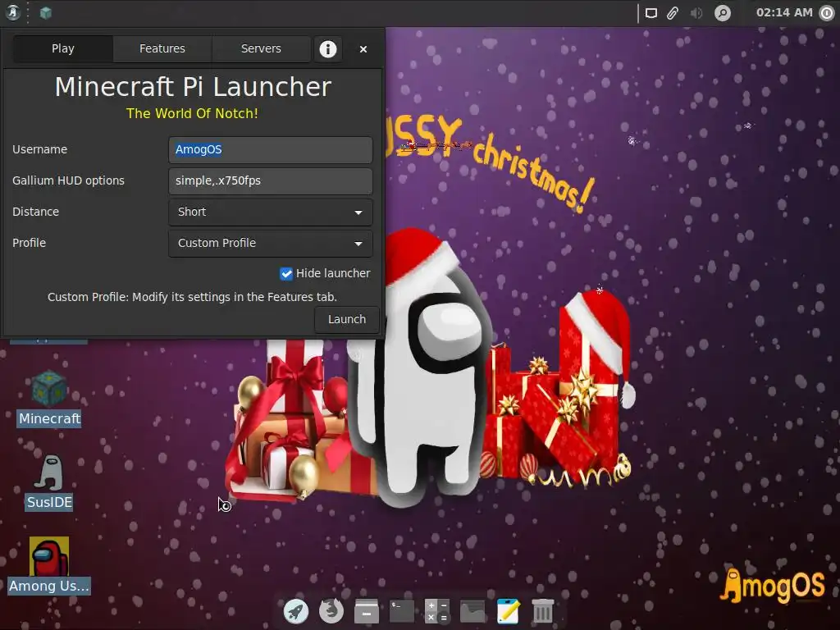Launch Firefox from the dock
840x630 pixels.
click(331, 610)
